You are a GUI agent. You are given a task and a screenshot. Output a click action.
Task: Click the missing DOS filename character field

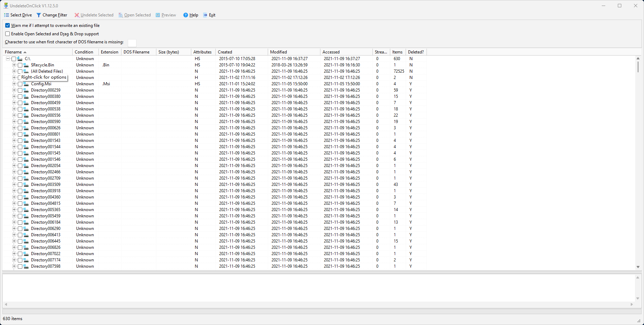tap(132, 43)
